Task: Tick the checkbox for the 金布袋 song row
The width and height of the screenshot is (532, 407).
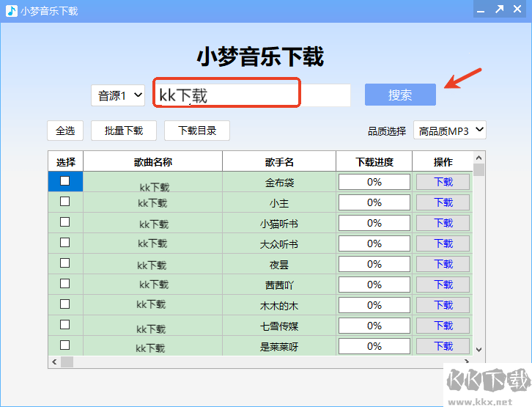Action: (x=65, y=181)
